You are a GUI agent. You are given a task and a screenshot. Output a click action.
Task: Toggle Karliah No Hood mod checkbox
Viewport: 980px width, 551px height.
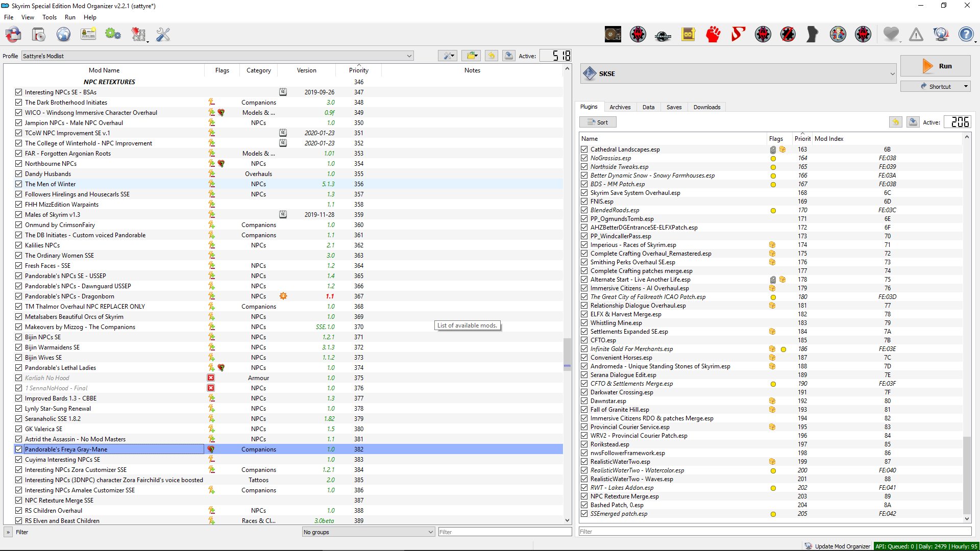coord(19,378)
